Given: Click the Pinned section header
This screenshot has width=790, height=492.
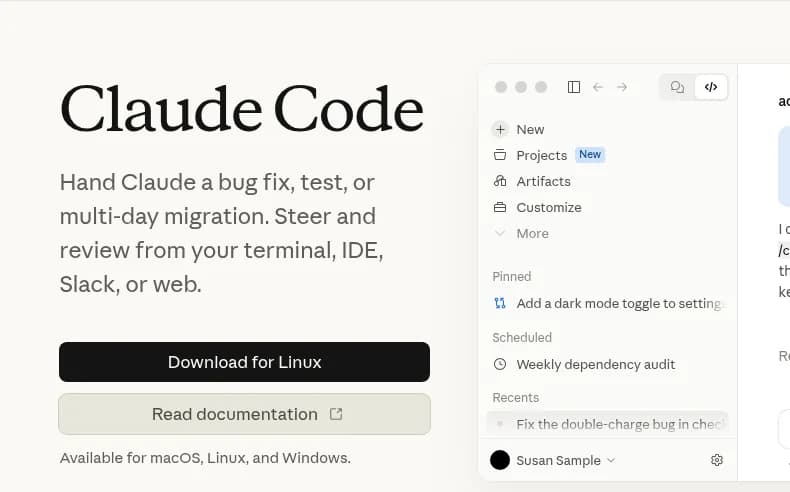Looking at the screenshot, I should coord(512,276).
